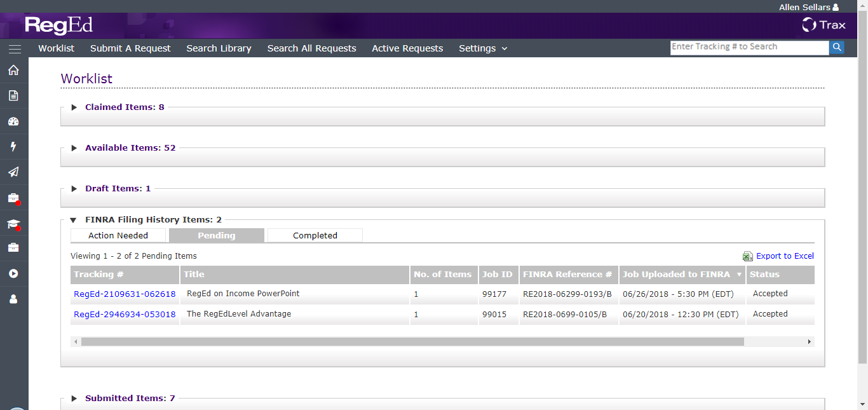Image resolution: width=868 pixels, height=410 pixels.
Task: Select the play circle icon in the sidebar
Action: (x=13, y=273)
